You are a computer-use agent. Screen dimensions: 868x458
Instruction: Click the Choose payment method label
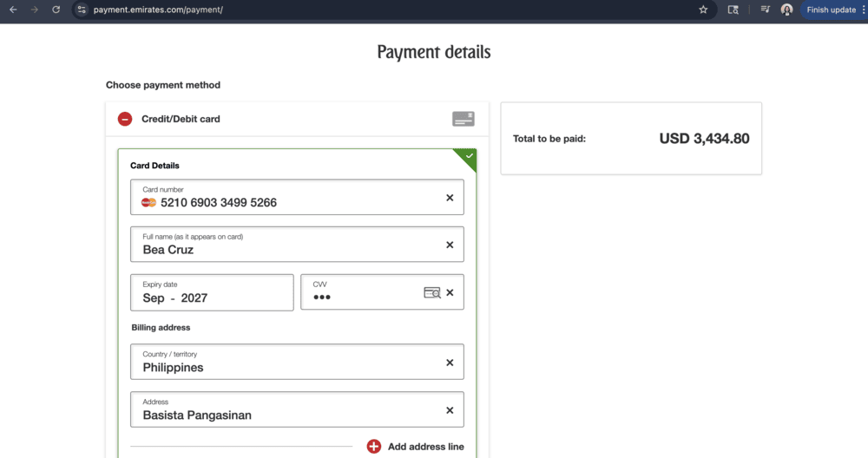163,85
